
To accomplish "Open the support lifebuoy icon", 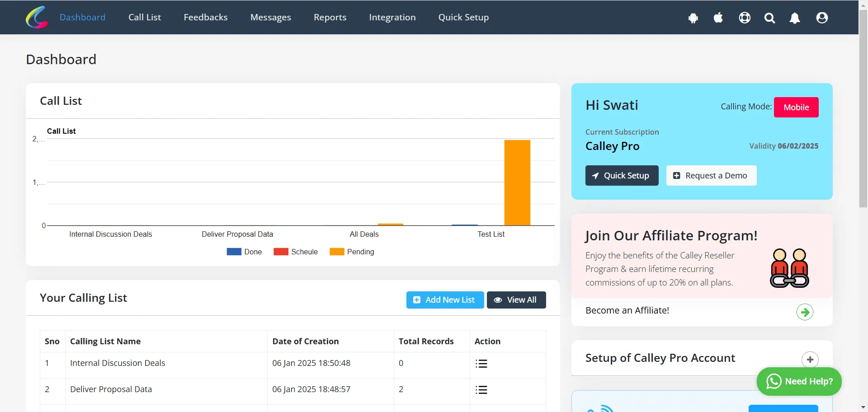I will 745,18.
